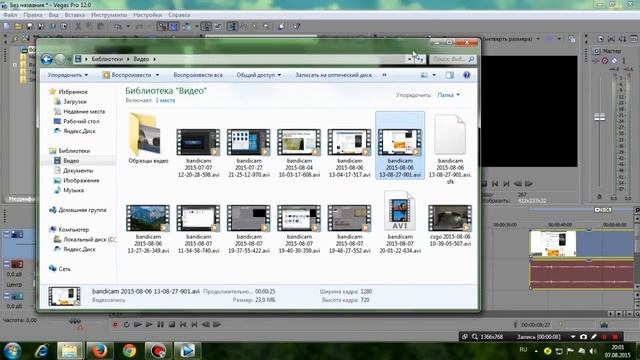
Task: Open Internet Explorer from the taskbar
Action: [42, 351]
